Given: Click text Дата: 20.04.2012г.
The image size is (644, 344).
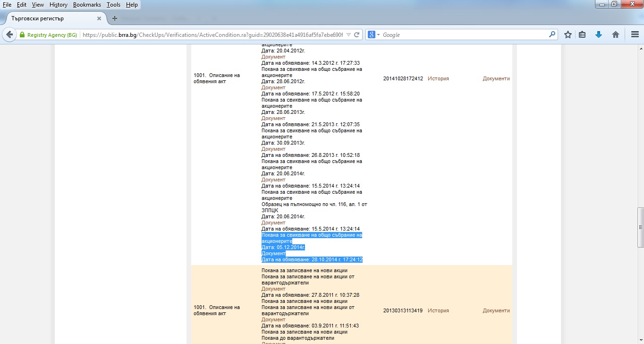Looking at the screenshot, I should 283,51.
